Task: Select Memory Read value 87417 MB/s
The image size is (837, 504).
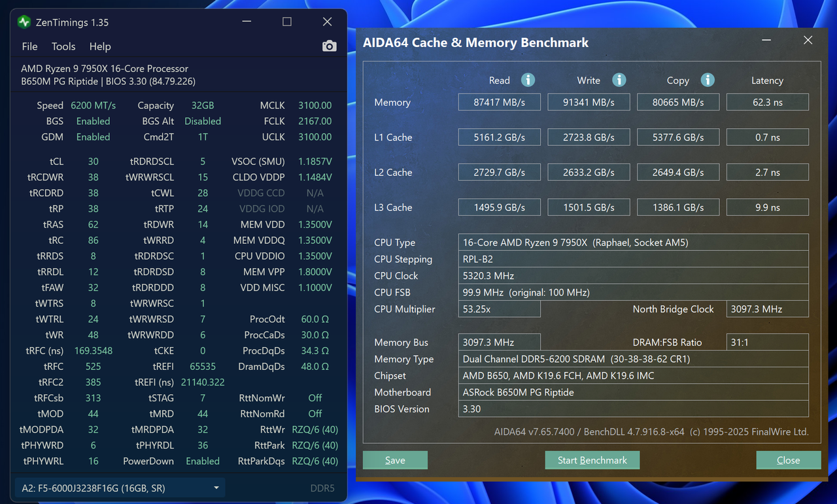Action: [x=500, y=102]
